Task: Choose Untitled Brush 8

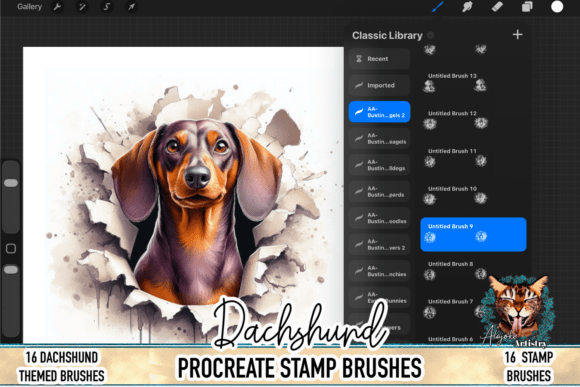Action: coord(473,271)
